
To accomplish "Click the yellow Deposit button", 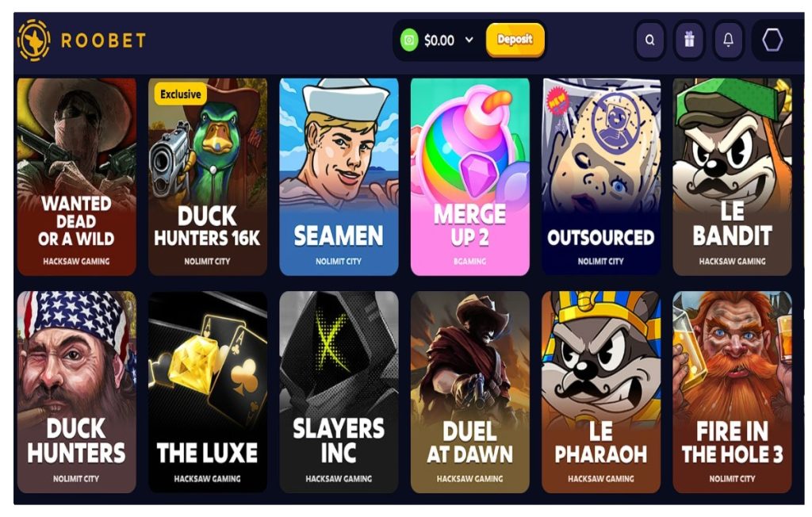I will pyautogui.click(x=515, y=40).
